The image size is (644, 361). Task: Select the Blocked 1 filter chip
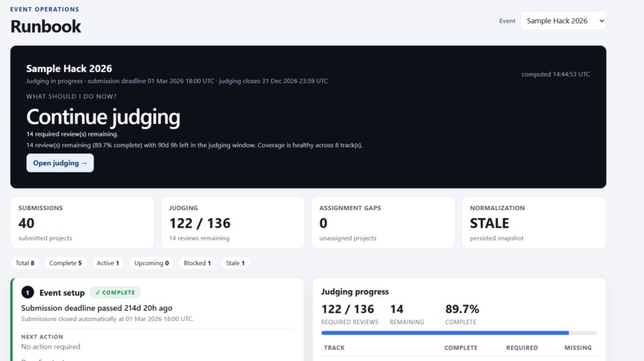[197, 263]
